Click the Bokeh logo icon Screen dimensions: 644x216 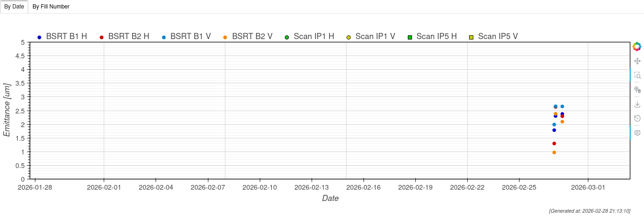pyautogui.click(x=637, y=47)
